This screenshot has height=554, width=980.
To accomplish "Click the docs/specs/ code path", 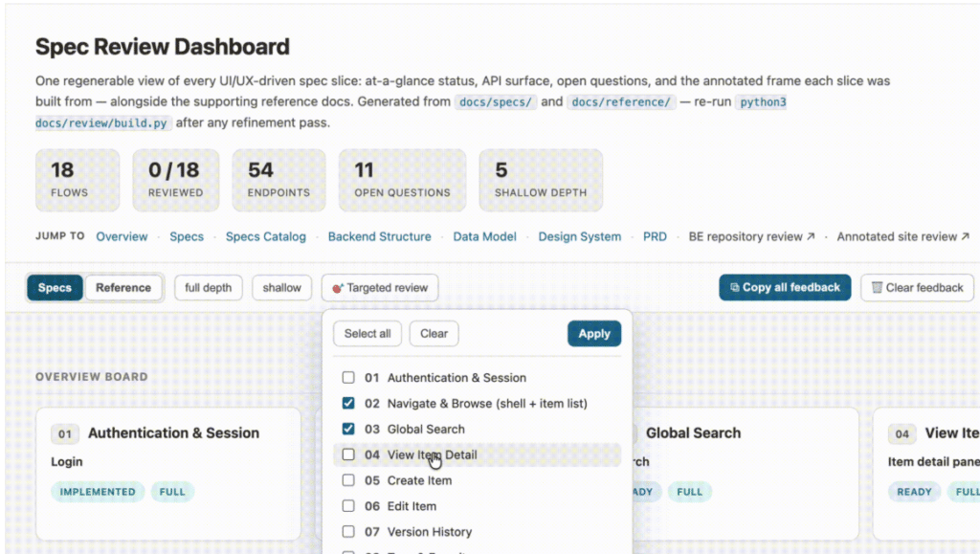I will point(495,101).
